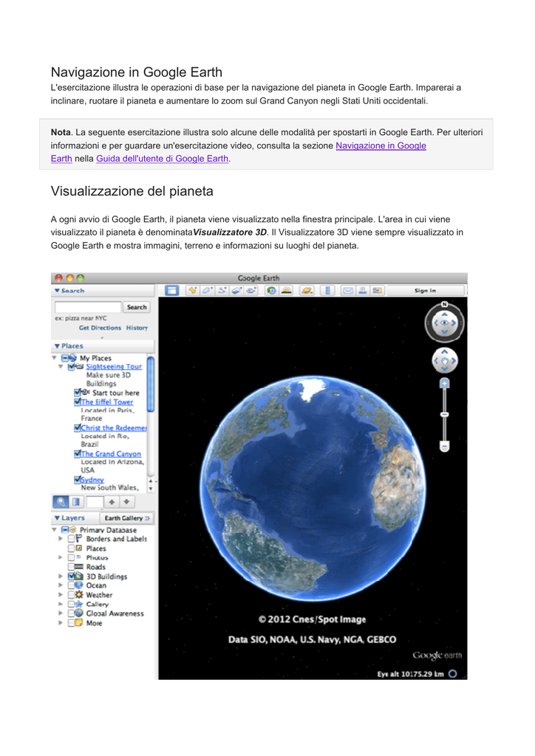Expand the More layer arrow

(61, 623)
